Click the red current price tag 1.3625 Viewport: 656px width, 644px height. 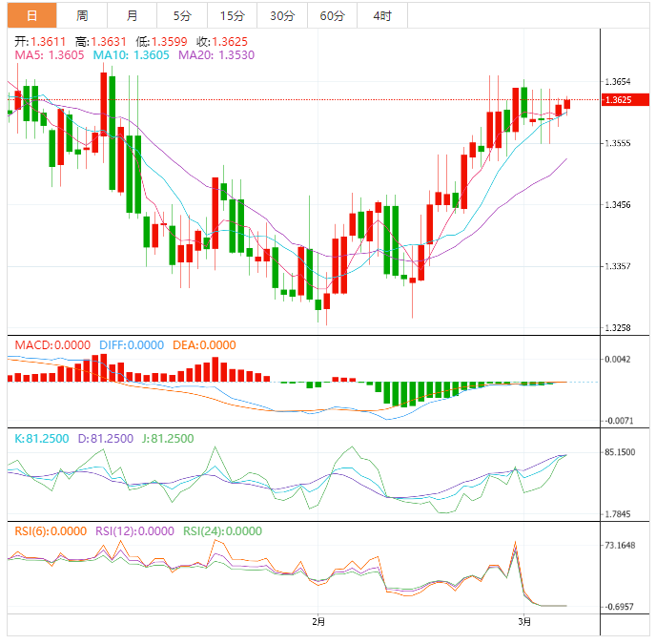623,99
